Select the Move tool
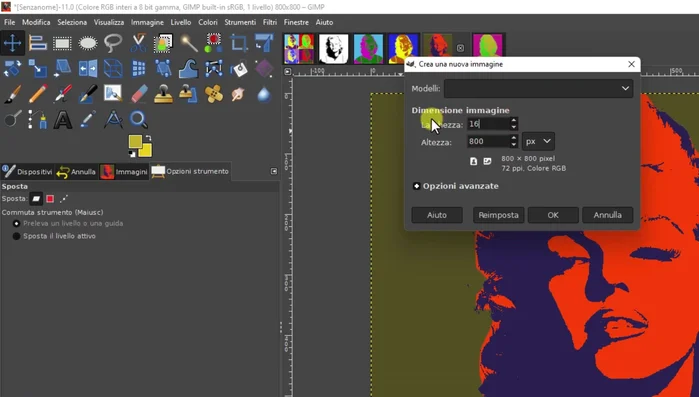Screen dimensions: 699x397 point(12,43)
